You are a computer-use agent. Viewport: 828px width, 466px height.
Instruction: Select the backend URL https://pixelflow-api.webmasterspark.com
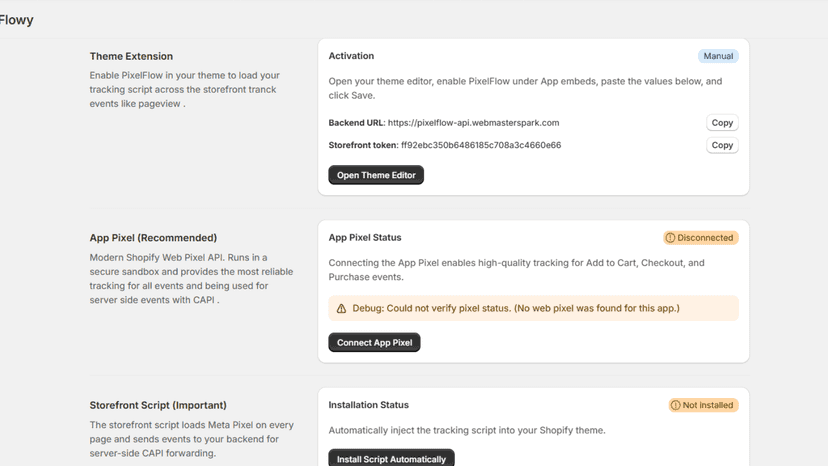click(474, 123)
